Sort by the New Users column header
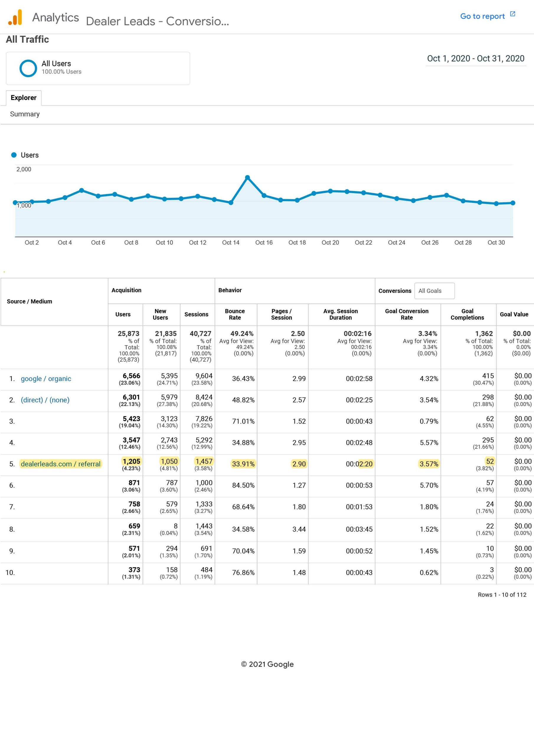This screenshot has height=756, width=534. [x=160, y=315]
